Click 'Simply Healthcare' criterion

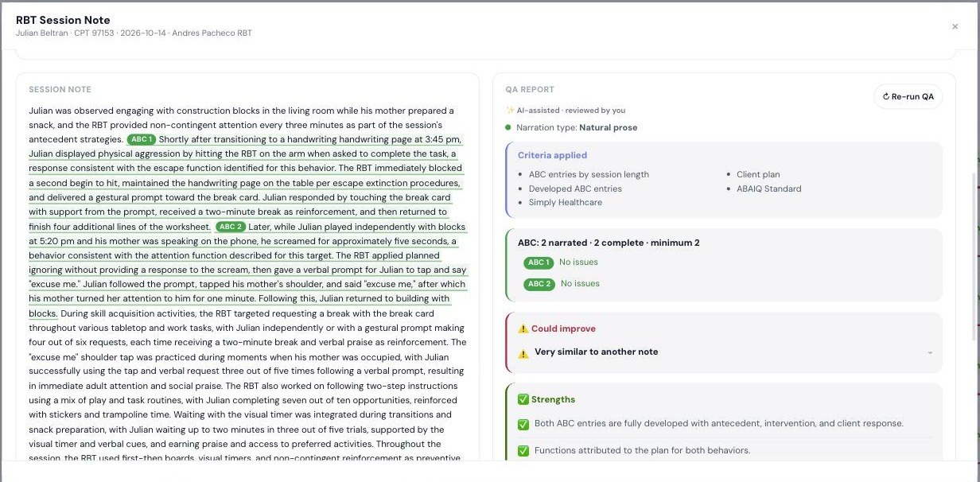click(565, 203)
